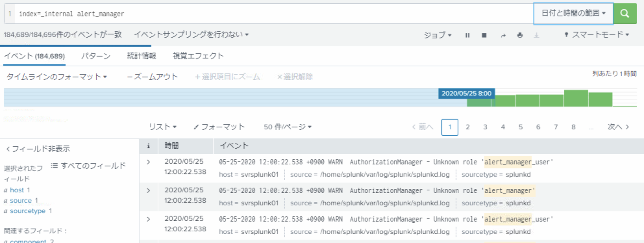Go to results page 3
Viewport: 644px width, 243px height.
pos(485,127)
